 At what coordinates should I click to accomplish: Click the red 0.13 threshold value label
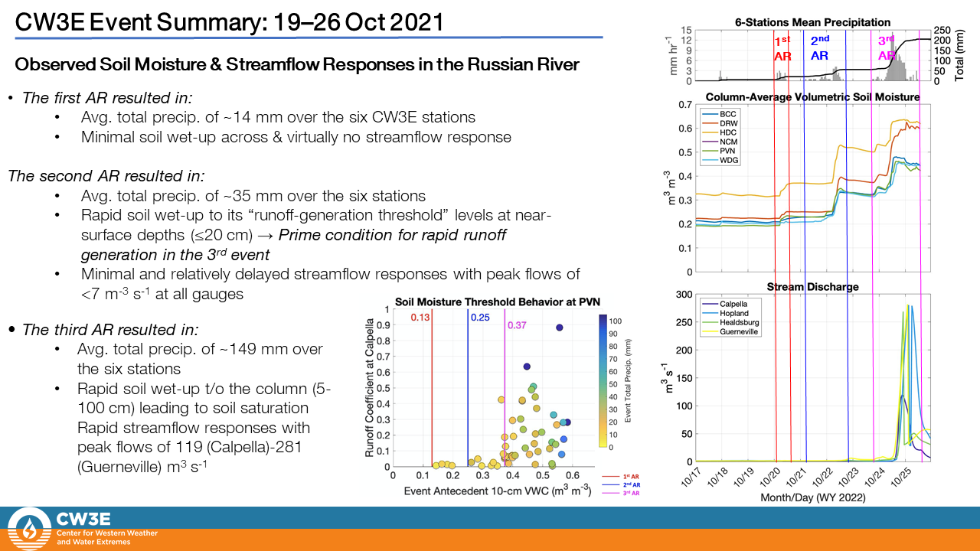point(421,318)
